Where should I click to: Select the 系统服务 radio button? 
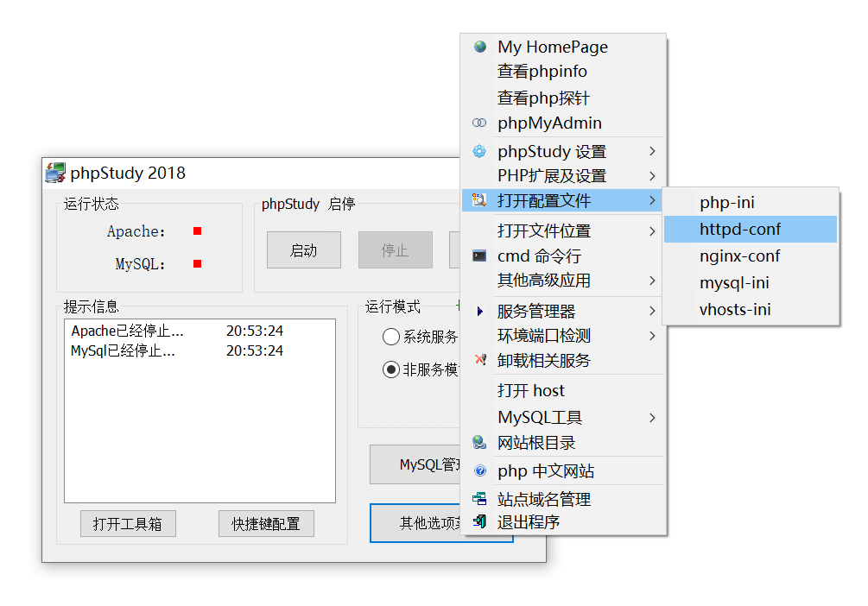(x=391, y=337)
